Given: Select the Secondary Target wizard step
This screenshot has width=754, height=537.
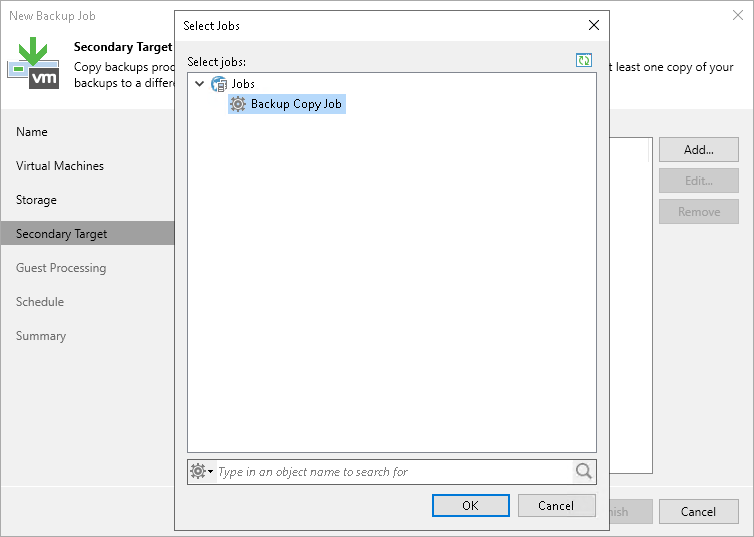Looking at the screenshot, I should coord(88,234).
